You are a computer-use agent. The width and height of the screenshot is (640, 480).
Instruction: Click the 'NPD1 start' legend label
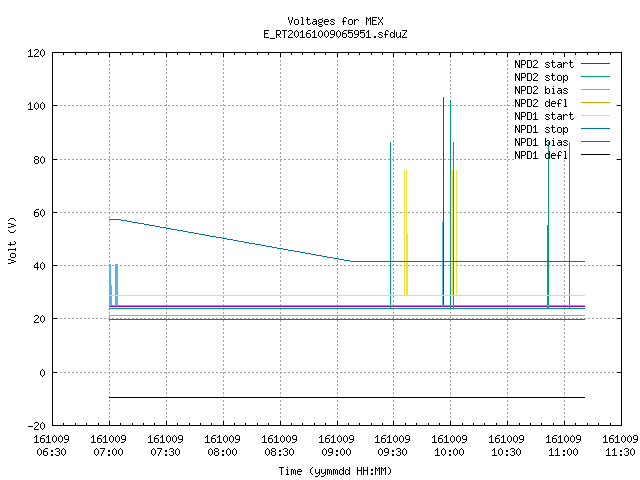pyautogui.click(x=544, y=116)
